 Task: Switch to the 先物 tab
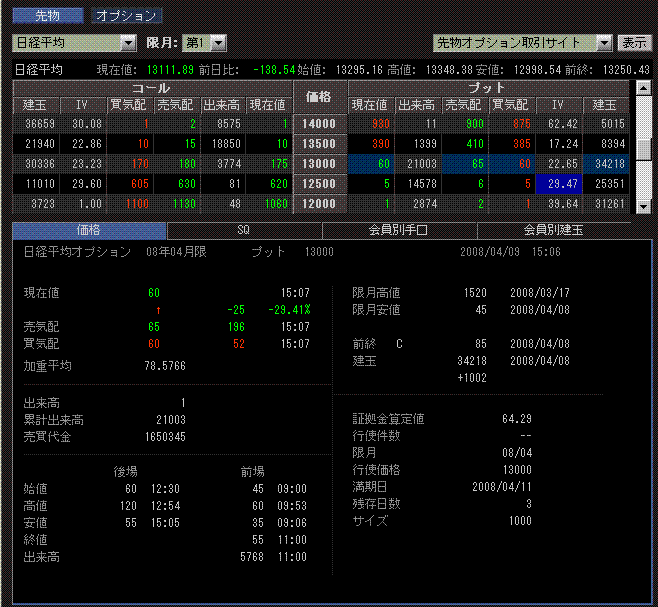point(47,16)
